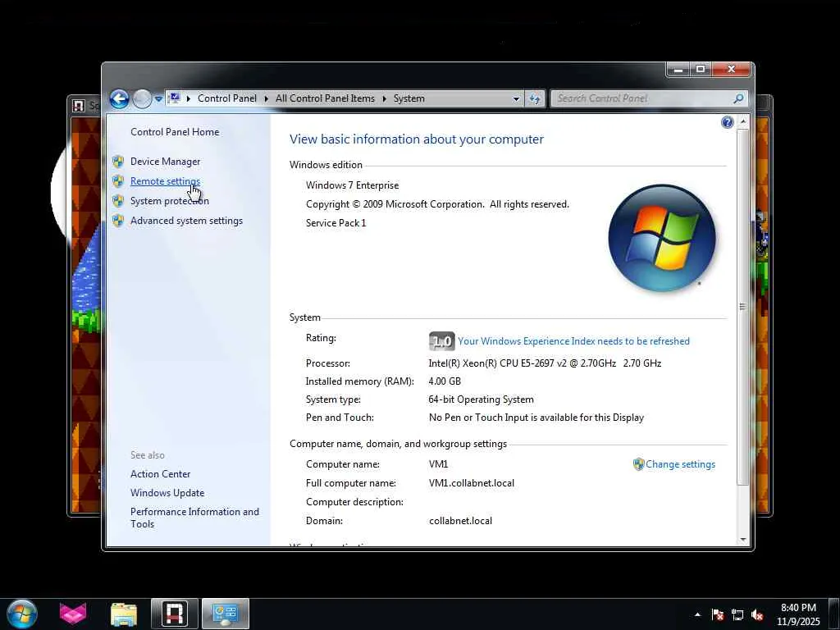
Task: Click the computer icon in address bar
Action: (174, 98)
